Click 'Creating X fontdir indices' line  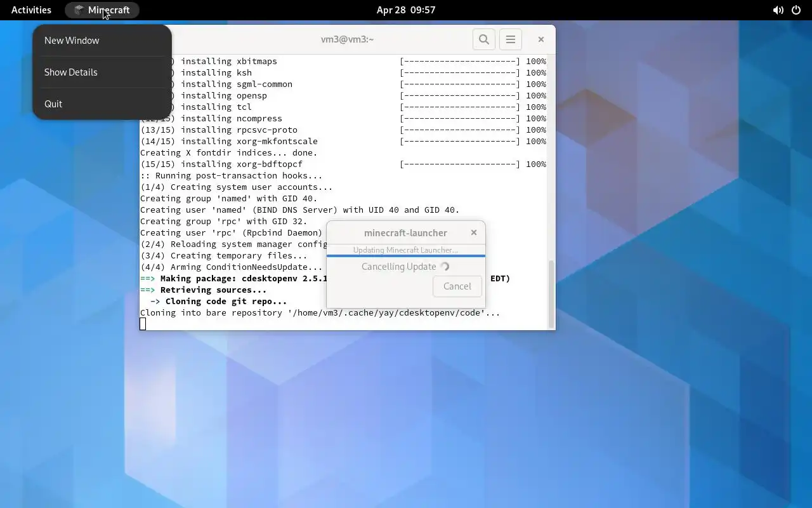coord(229,153)
